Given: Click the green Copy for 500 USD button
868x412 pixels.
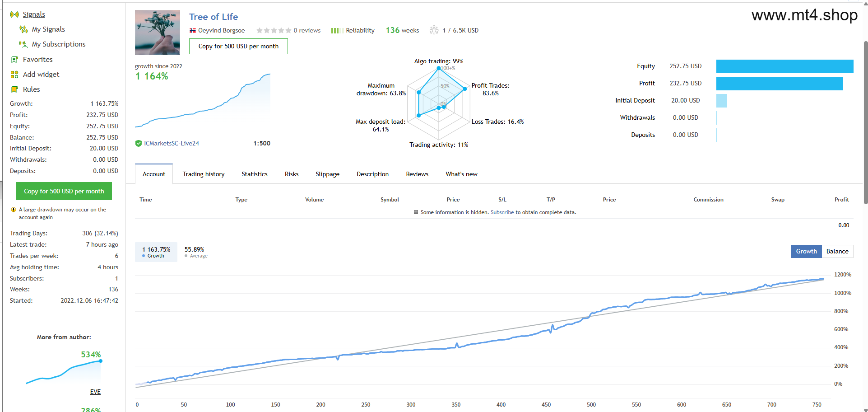Looking at the screenshot, I should [x=64, y=191].
